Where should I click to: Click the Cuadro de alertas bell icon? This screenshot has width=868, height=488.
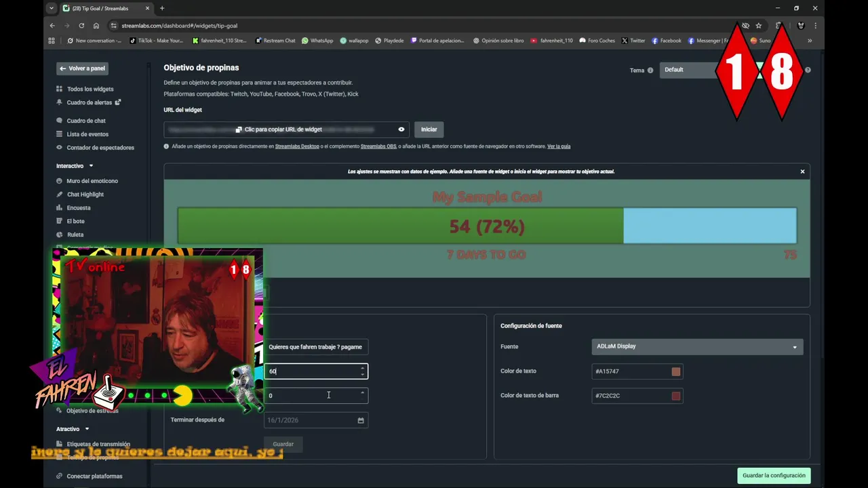60,102
